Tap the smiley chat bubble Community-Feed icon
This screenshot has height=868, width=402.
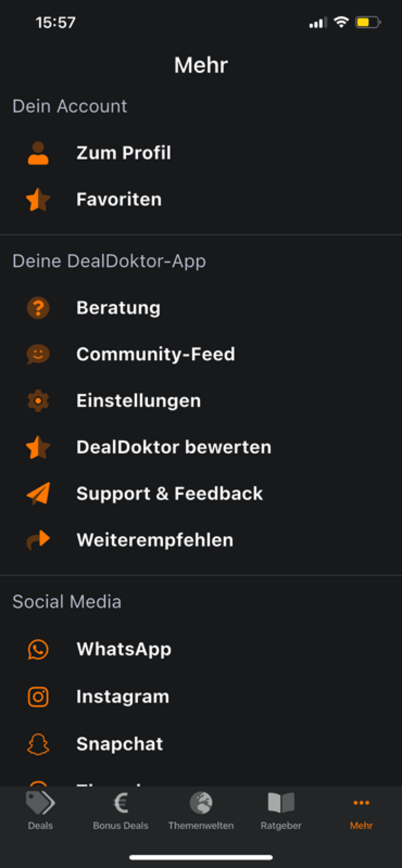[x=38, y=354]
